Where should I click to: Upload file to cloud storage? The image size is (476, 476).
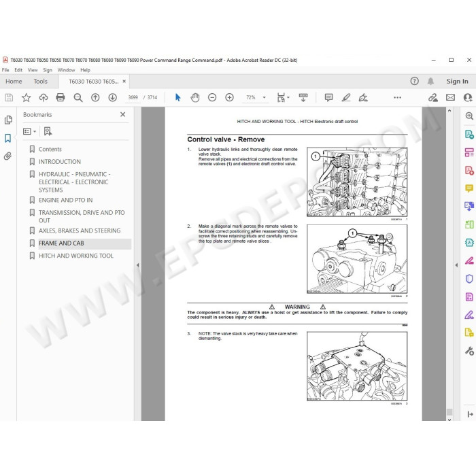[x=44, y=97]
